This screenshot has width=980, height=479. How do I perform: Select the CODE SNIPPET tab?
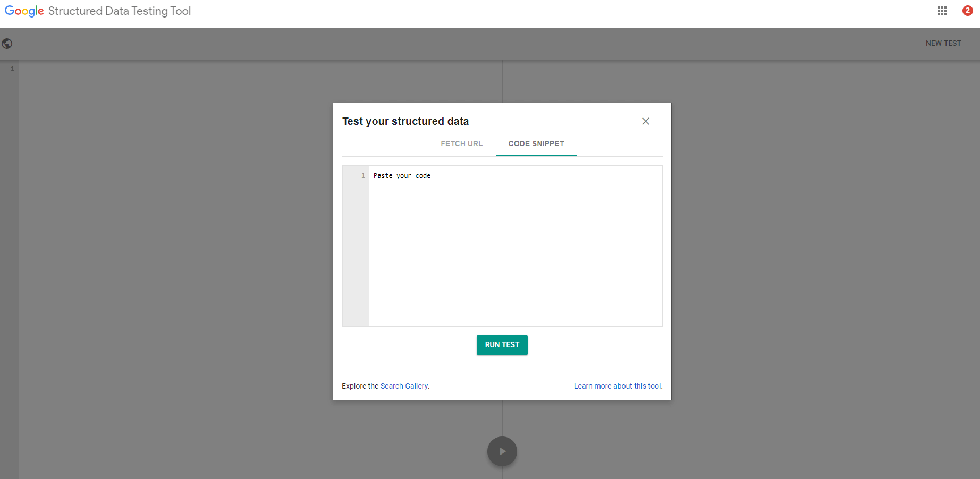pyautogui.click(x=536, y=144)
